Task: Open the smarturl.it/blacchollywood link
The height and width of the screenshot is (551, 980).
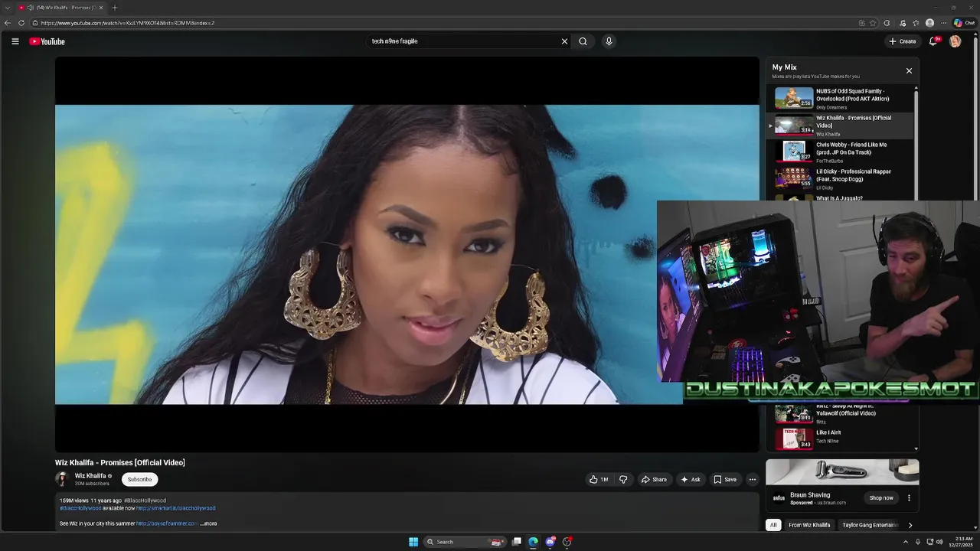Action: click(x=176, y=508)
